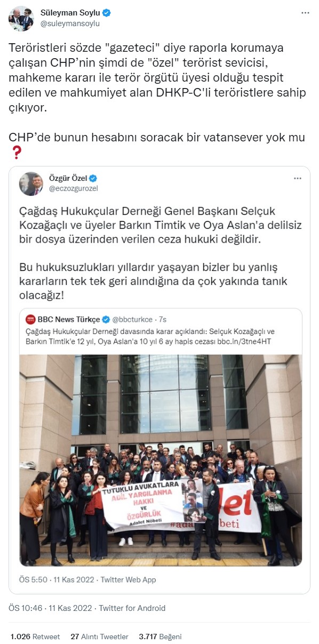The height and width of the screenshot is (644, 319).
Task: Show the 3.717 Beğeni list
Action: click(x=160, y=637)
